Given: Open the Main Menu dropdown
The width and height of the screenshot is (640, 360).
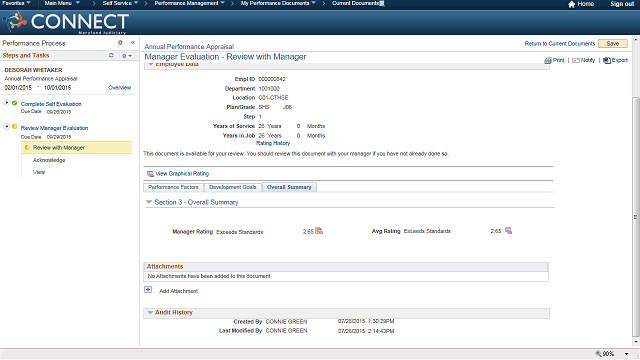Looking at the screenshot, I should pyautogui.click(x=62, y=3).
